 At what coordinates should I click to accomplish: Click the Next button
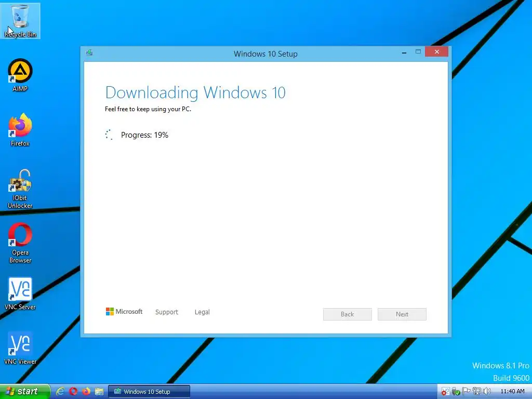(402, 314)
